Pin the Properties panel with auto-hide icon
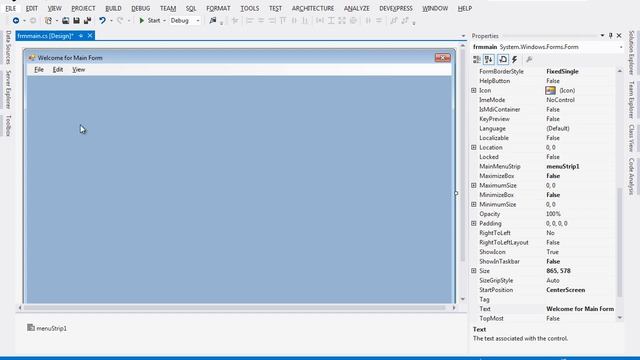This screenshot has height=360, width=640. tap(611, 36)
